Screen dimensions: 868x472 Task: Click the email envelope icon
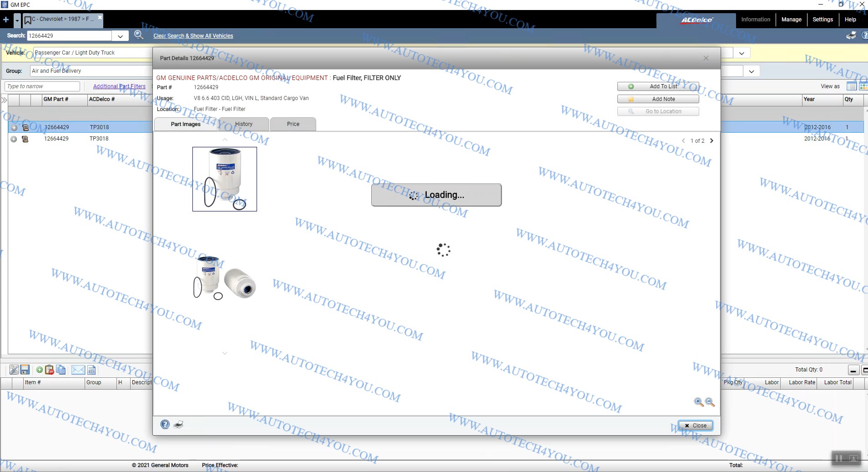click(78, 370)
